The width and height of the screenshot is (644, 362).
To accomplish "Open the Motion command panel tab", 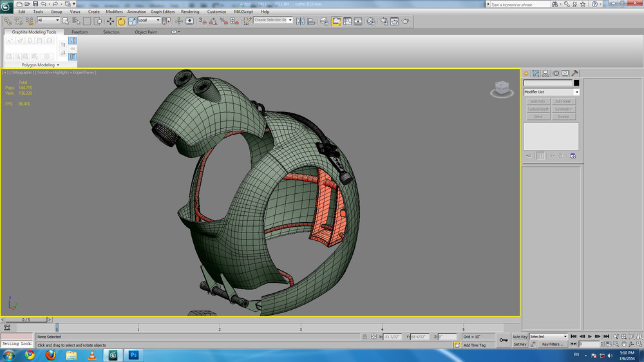I will click(x=555, y=73).
